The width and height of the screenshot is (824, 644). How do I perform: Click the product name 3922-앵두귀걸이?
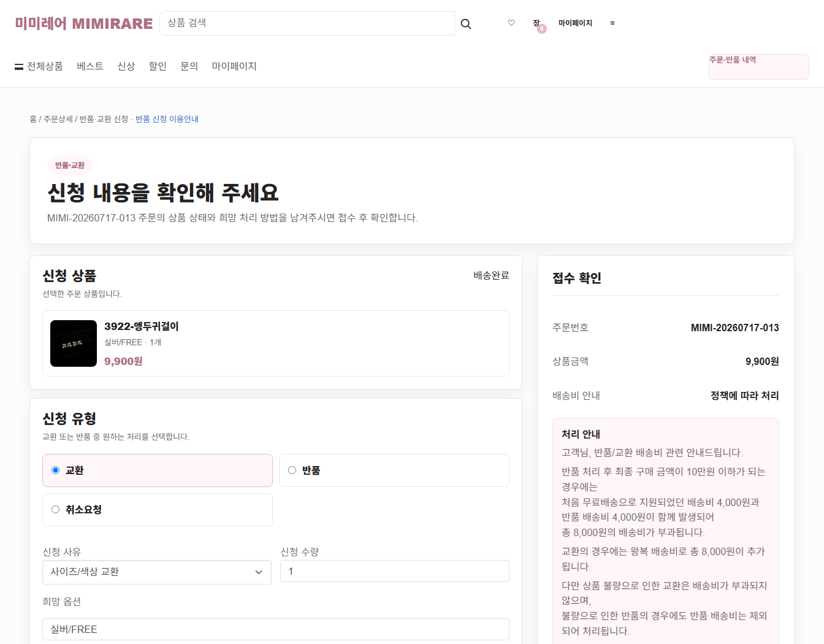coord(142,326)
